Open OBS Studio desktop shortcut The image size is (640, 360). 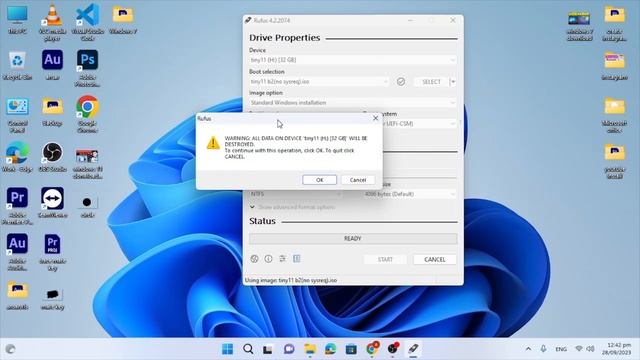click(52, 157)
